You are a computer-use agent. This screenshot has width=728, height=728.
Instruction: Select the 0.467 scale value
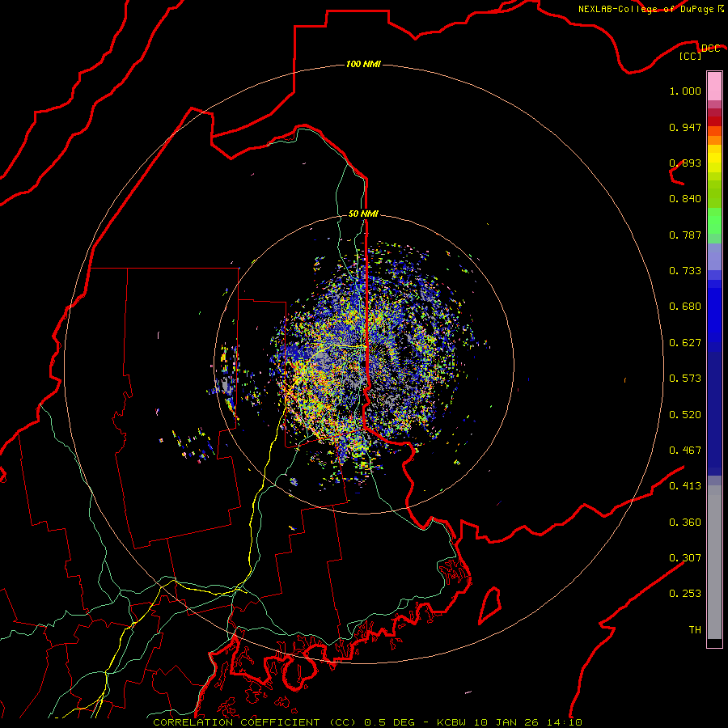click(x=685, y=451)
